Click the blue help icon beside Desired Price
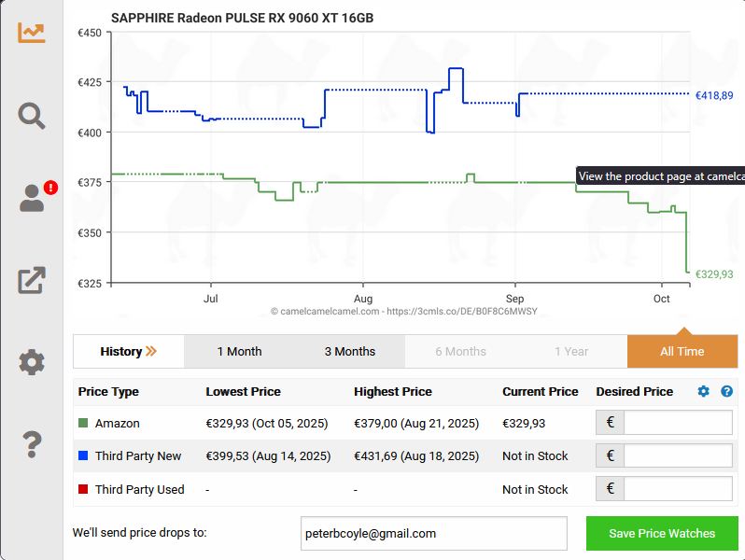This screenshot has height=560, width=745. tap(726, 391)
